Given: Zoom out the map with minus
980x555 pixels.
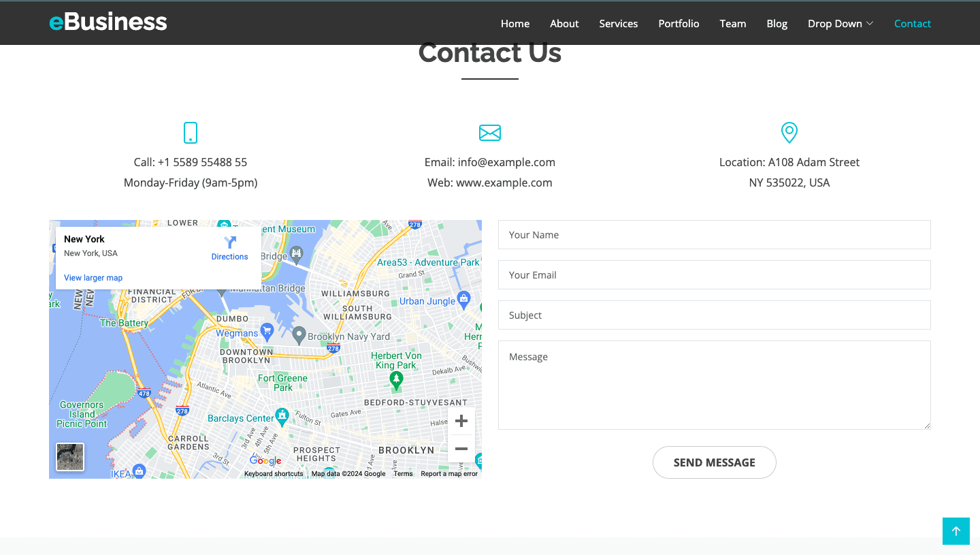Looking at the screenshot, I should 461,449.
